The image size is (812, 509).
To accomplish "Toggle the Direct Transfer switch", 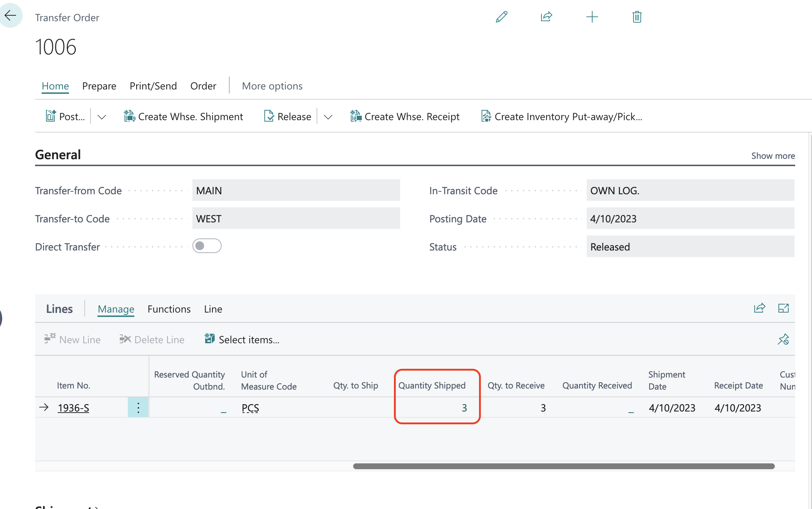I will coord(207,246).
